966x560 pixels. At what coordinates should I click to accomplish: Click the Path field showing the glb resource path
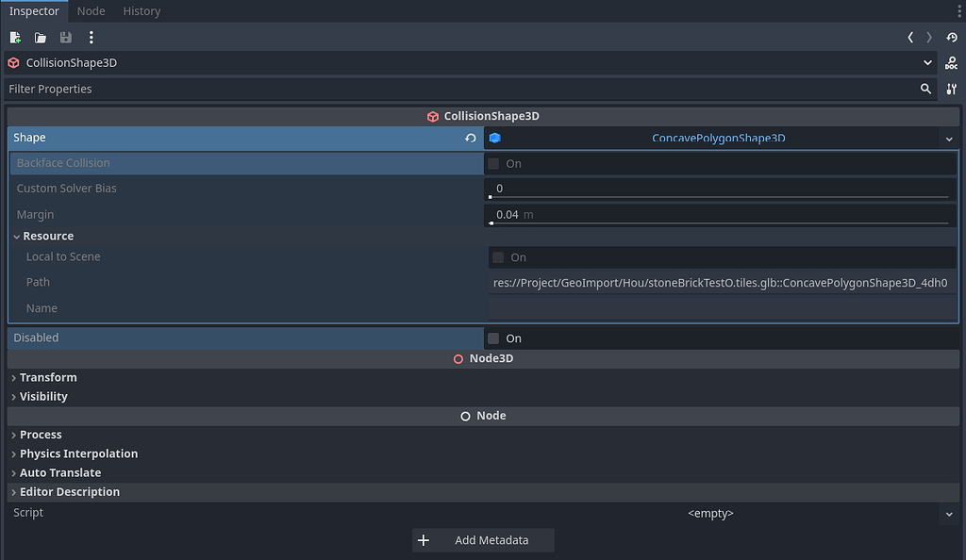click(x=722, y=282)
